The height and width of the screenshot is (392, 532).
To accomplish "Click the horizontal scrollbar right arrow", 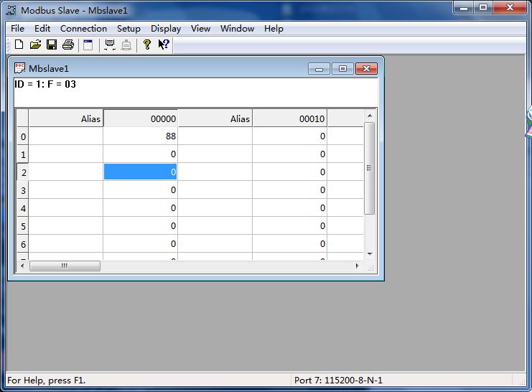I will click(x=358, y=266).
